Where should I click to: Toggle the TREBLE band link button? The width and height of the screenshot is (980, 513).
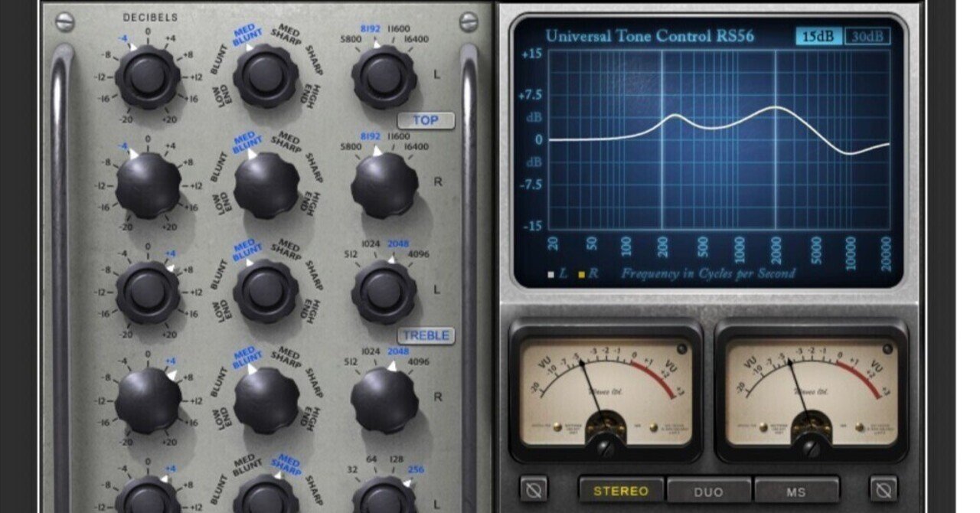point(426,335)
